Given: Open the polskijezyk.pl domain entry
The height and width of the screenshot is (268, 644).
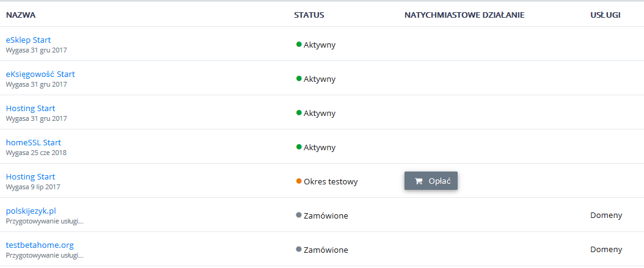Looking at the screenshot, I should [31, 211].
